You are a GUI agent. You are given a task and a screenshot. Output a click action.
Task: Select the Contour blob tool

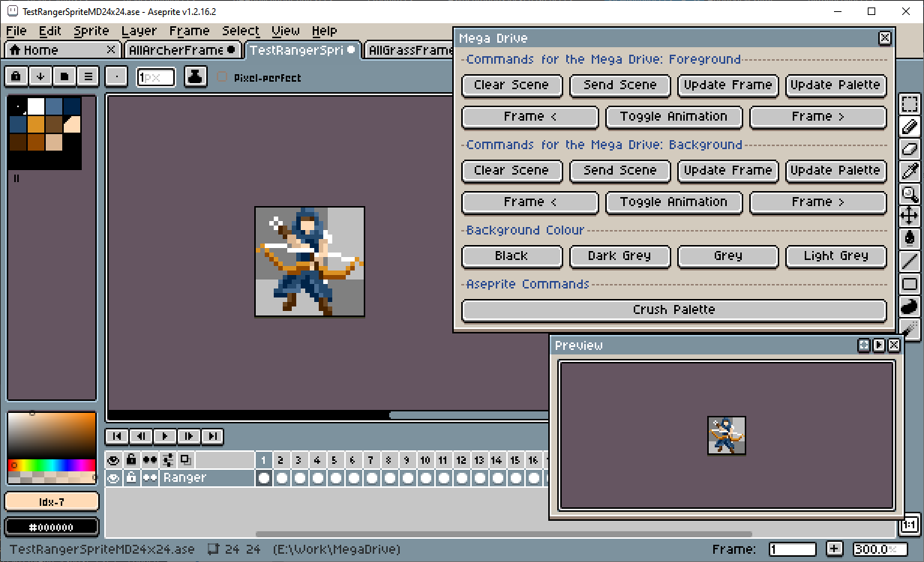point(910,306)
